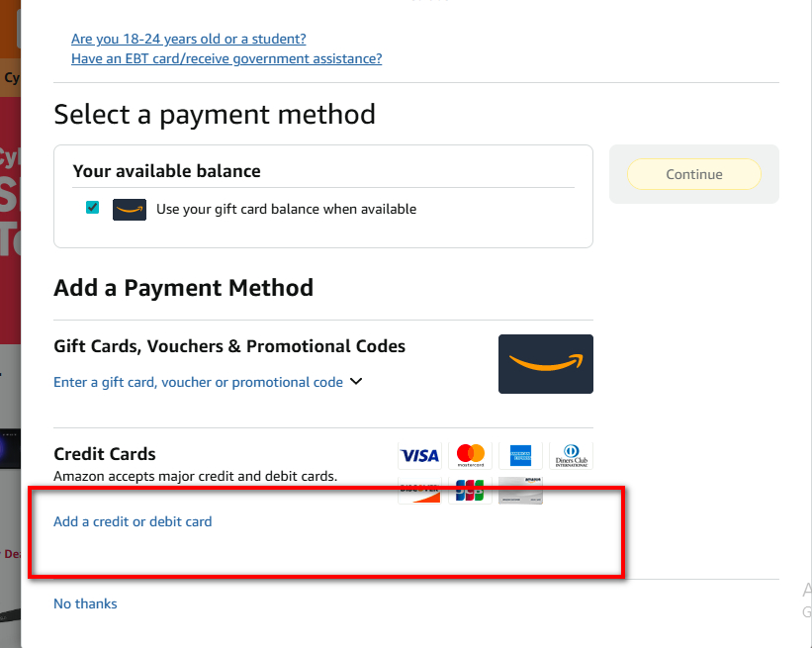Screen dimensions: 812x648
Task: Click the Discover card logo
Action: [x=419, y=490]
